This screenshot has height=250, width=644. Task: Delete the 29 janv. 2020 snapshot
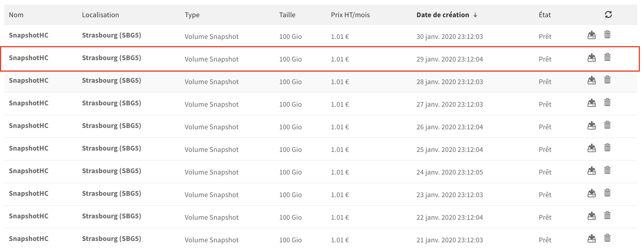click(x=607, y=57)
